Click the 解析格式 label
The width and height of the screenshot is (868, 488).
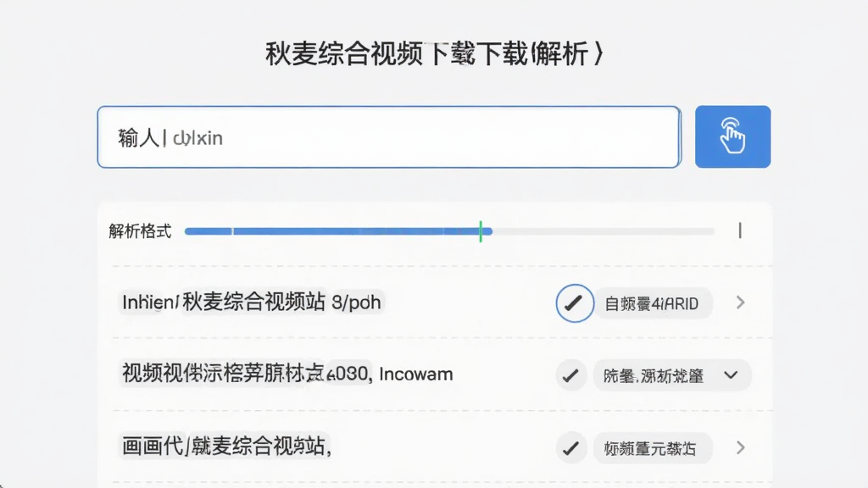140,231
